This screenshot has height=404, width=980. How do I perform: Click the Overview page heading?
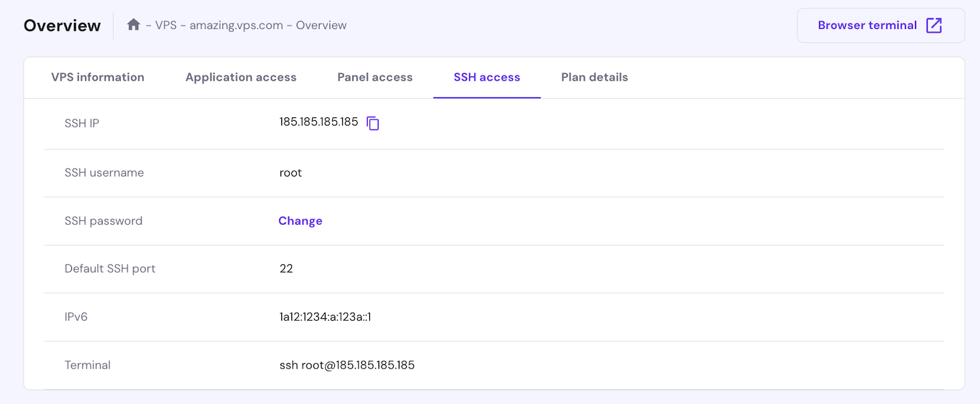click(62, 25)
